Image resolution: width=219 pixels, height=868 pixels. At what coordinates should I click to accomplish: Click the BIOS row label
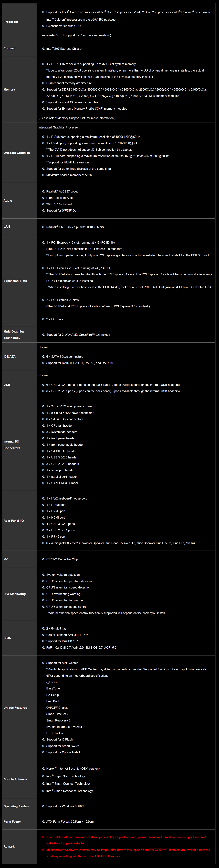[x=7, y=638]
